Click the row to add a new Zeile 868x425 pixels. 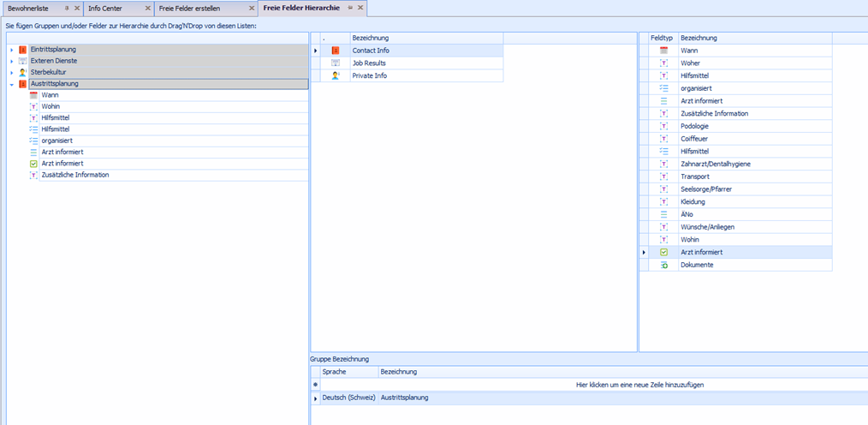pyautogui.click(x=640, y=385)
